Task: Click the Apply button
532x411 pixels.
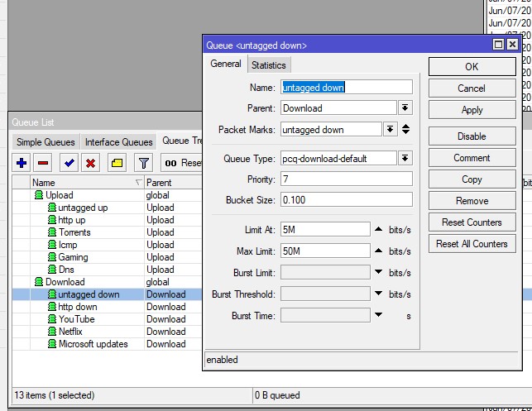Action: pyautogui.click(x=472, y=110)
